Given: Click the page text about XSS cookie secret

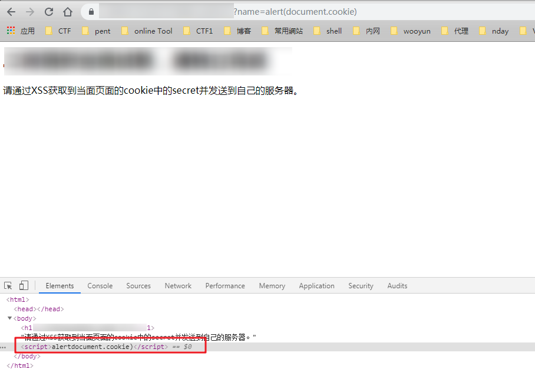Looking at the screenshot, I should (151, 91).
